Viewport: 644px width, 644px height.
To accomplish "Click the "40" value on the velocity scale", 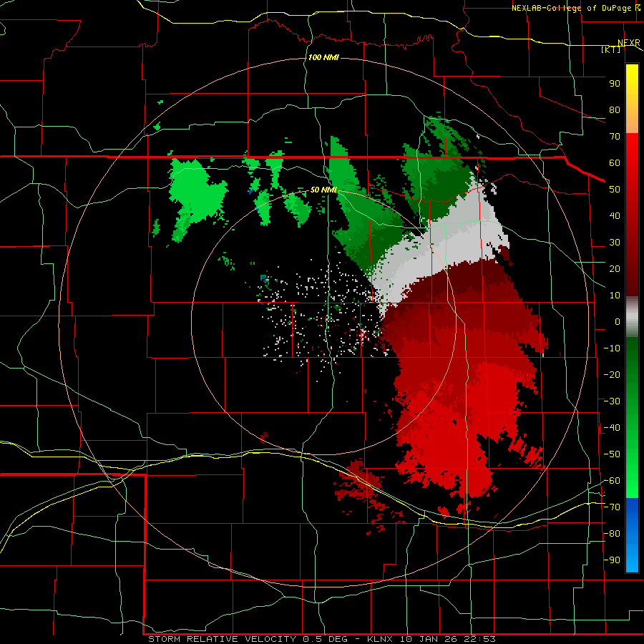I will 615,216.
